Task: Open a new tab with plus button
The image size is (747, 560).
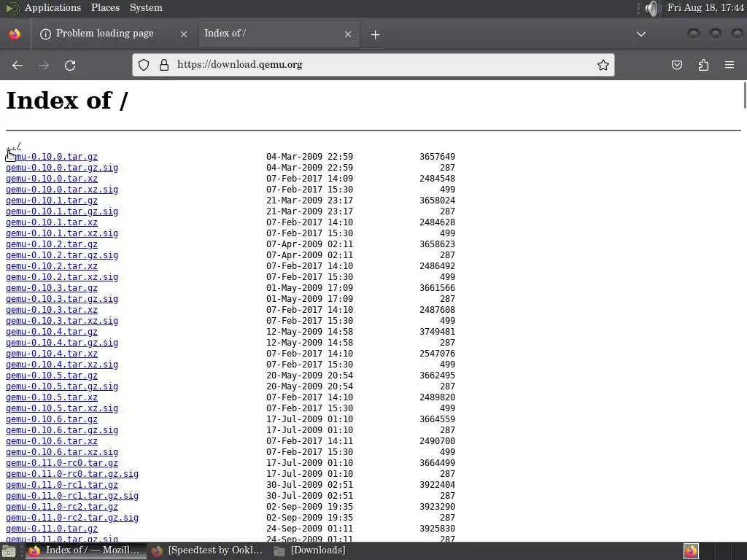Action: 376,34
